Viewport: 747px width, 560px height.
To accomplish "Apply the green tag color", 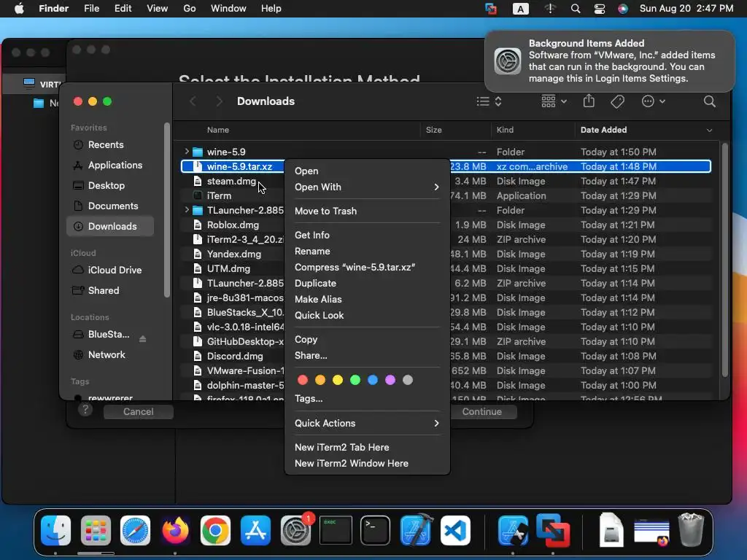I will (355, 380).
